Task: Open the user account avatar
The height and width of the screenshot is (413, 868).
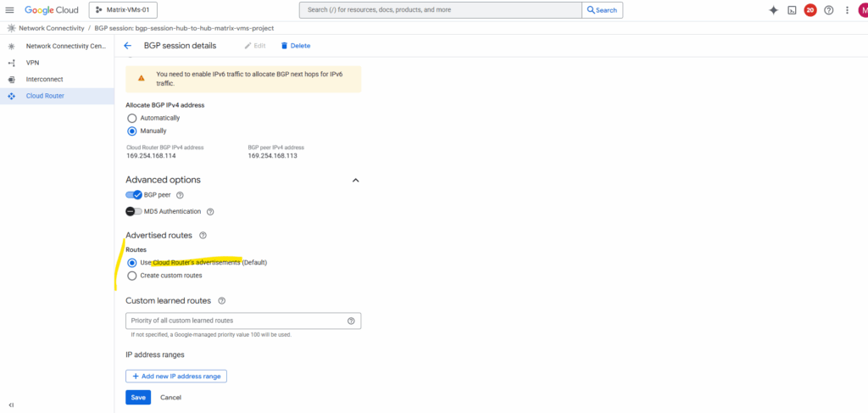Action: [862, 10]
